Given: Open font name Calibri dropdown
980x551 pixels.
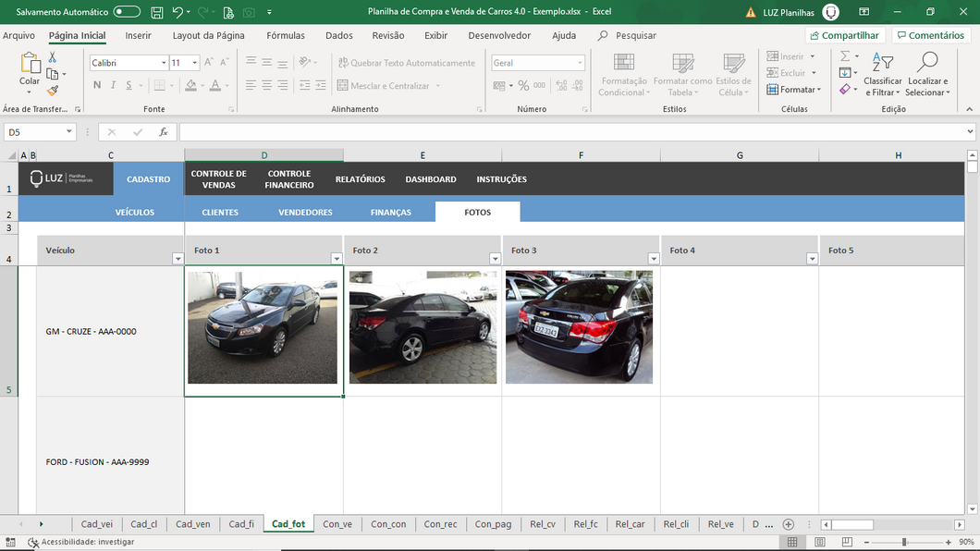Looking at the screenshot, I should point(164,63).
